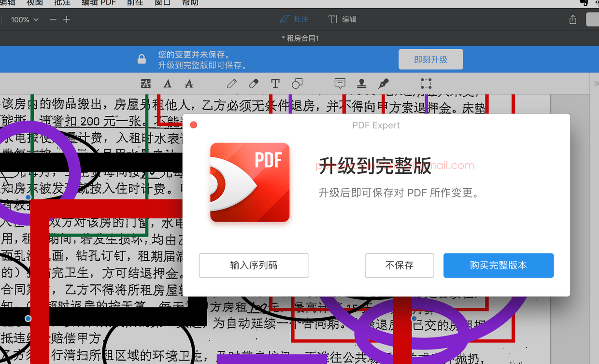Click the lock icon in blue banner
Image resolution: width=599 pixels, height=364 pixels.
click(142, 59)
